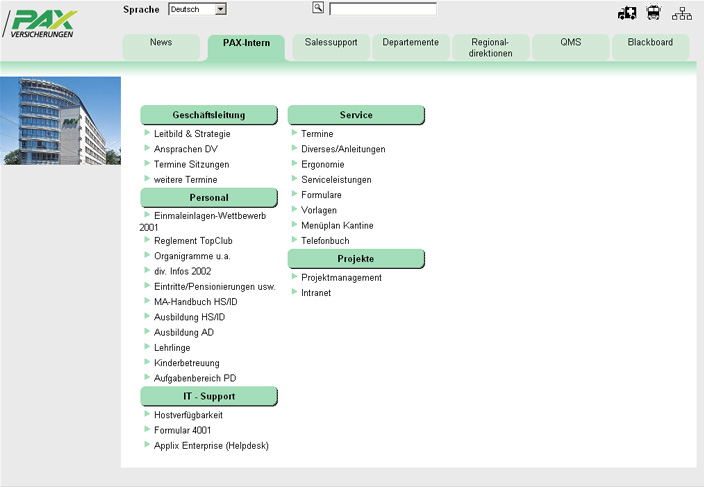This screenshot has height=487, width=704.
Task: Open Menüplan Kantine link
Action: [x=337, y=225]
